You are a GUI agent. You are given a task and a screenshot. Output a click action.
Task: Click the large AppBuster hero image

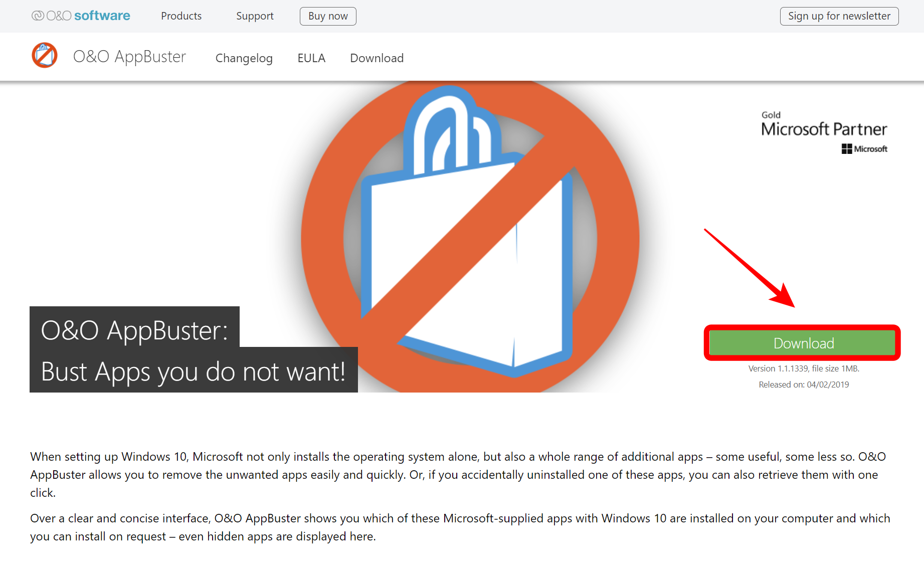[470, 237]
